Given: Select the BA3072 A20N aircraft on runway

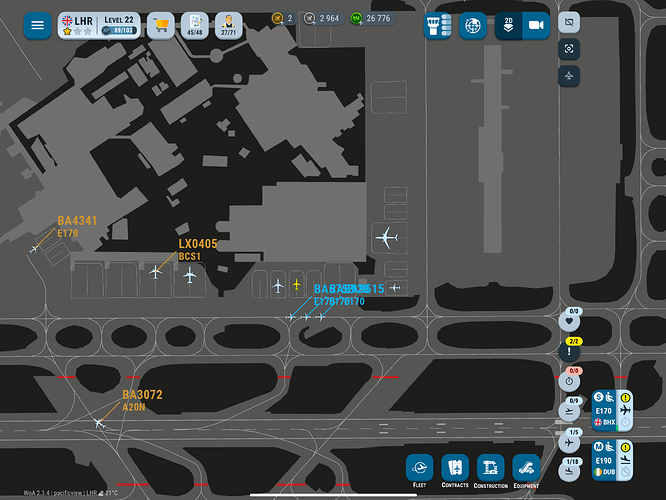Looking at the screenshot, I should [99, 423].
